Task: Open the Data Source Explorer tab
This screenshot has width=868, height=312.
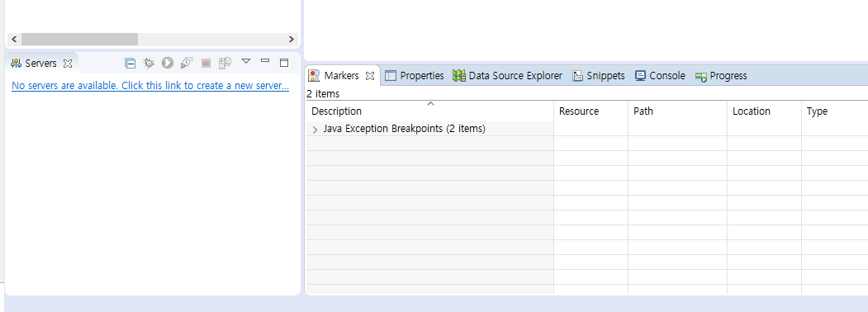Action: tap(508, 76)
